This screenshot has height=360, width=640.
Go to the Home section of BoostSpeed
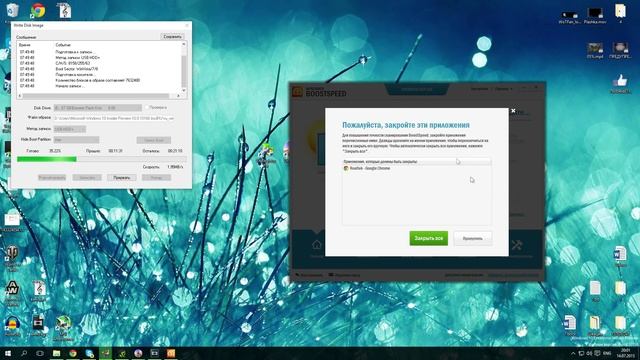coord(317,244)
